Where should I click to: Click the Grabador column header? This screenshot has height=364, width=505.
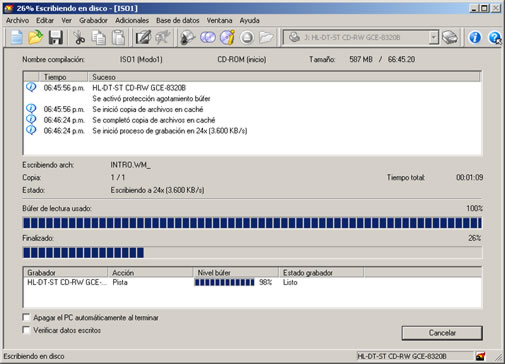(x=66, y=273)
